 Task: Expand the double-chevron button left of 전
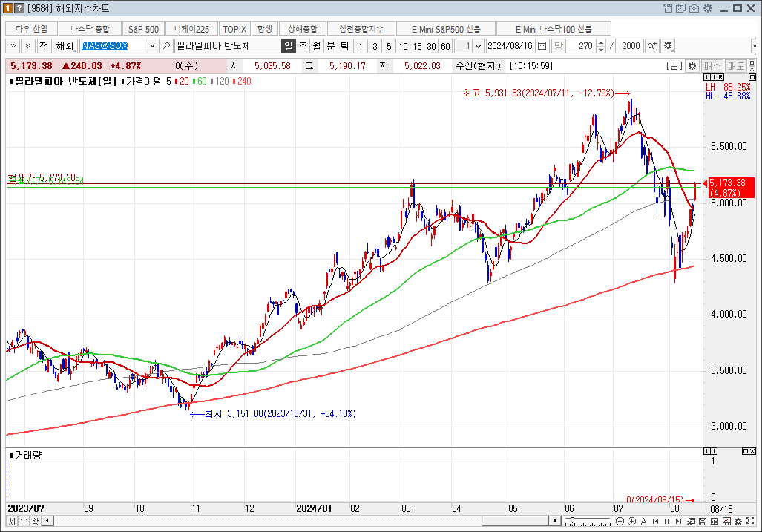coord(13,46)
